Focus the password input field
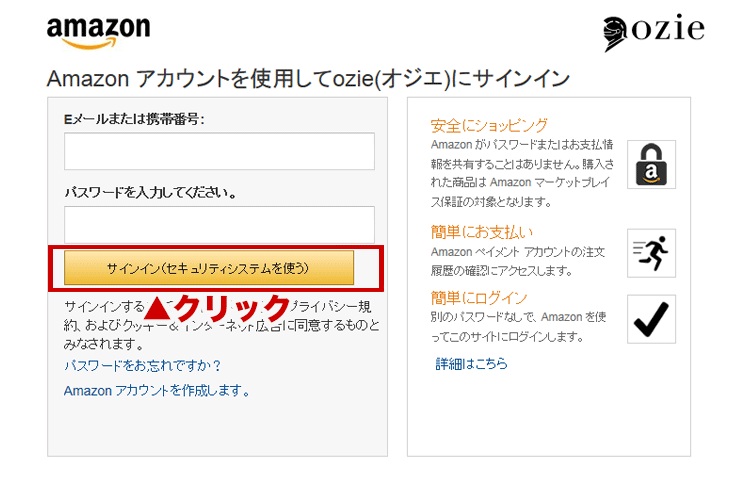 (x=219, y=224)
